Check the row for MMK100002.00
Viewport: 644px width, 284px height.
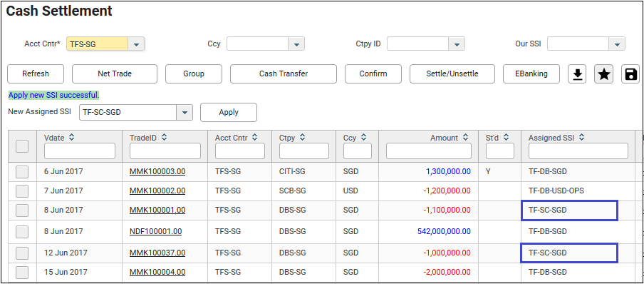[x=22, y=191]
